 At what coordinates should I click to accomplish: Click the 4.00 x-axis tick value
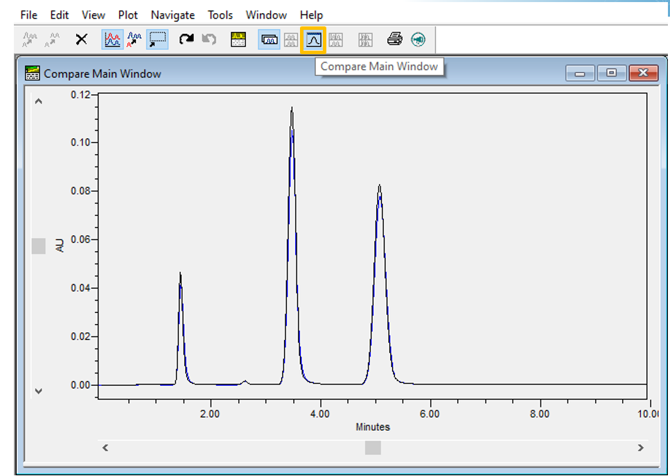tap(320, 414)
